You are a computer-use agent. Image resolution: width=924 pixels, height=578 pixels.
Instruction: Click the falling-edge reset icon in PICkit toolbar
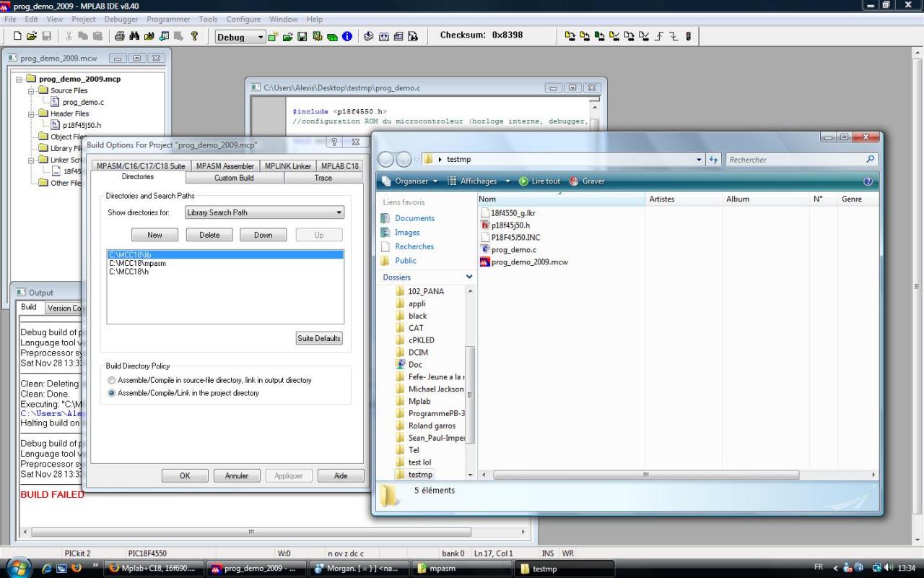coord(674,35)
